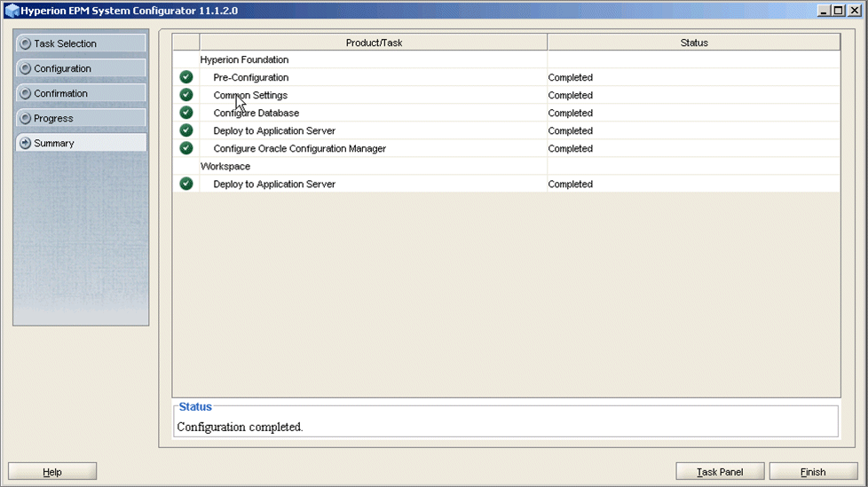Return to the Task Panel
The width and height of the screenshot is (868, 487).
click(720, 472)
